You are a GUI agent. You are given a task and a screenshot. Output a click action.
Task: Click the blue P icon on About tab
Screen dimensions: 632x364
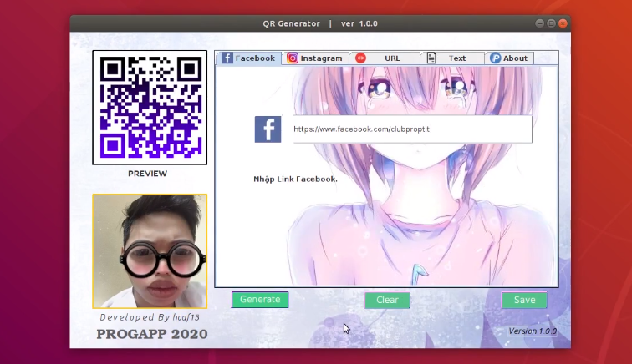coord(496,58)
